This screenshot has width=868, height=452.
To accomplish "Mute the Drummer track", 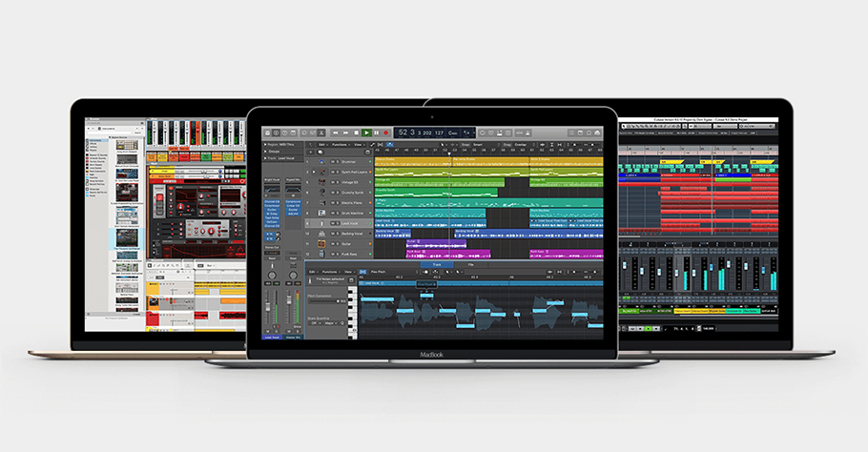I will click(x=333, y=161).
